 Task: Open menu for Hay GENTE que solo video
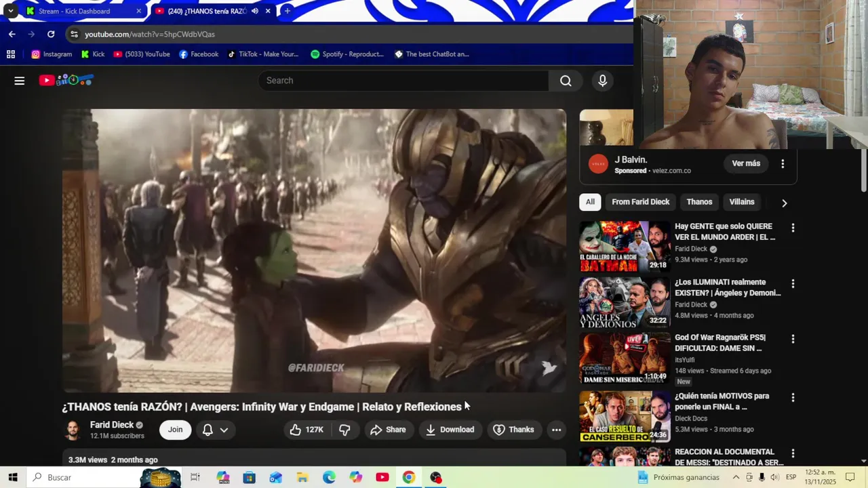(793, 228)
